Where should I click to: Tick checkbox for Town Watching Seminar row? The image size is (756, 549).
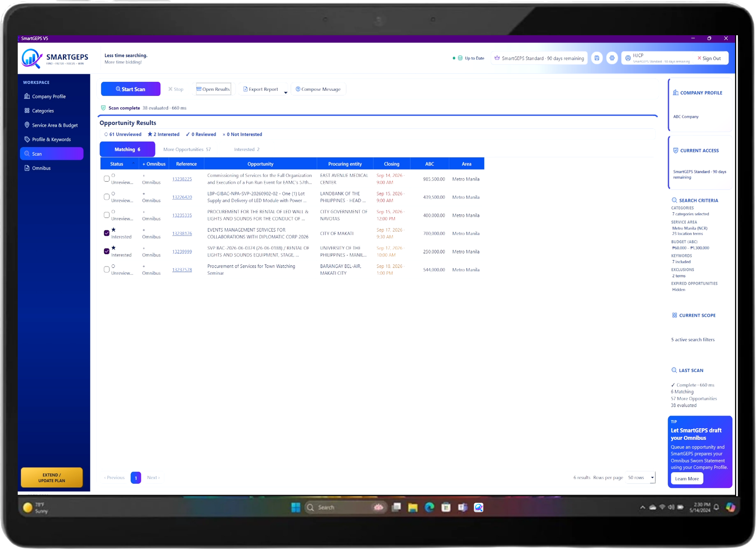(107, 269)
